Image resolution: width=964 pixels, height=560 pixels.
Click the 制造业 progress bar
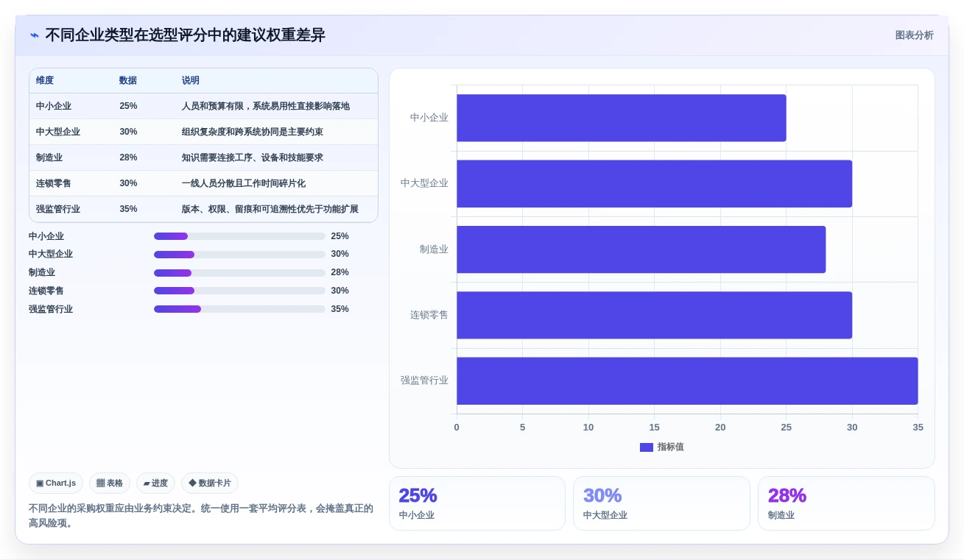tap(239, 272)
